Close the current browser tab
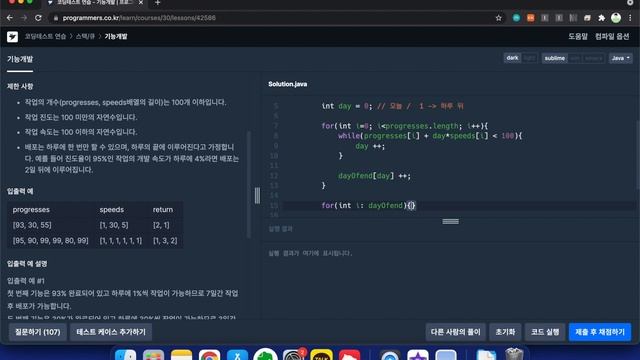This screenshot has width=640, height=360. (x=140, y=3)
